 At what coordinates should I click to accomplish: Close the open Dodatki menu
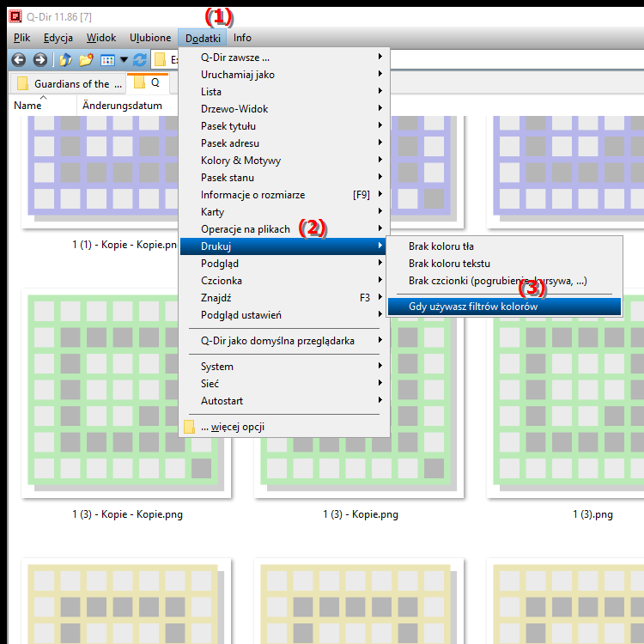203,38
